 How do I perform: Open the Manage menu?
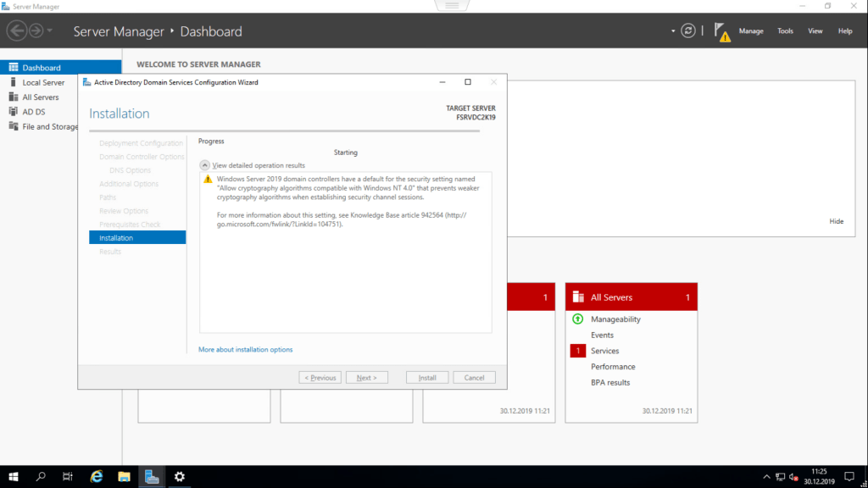tap(750, 31)
